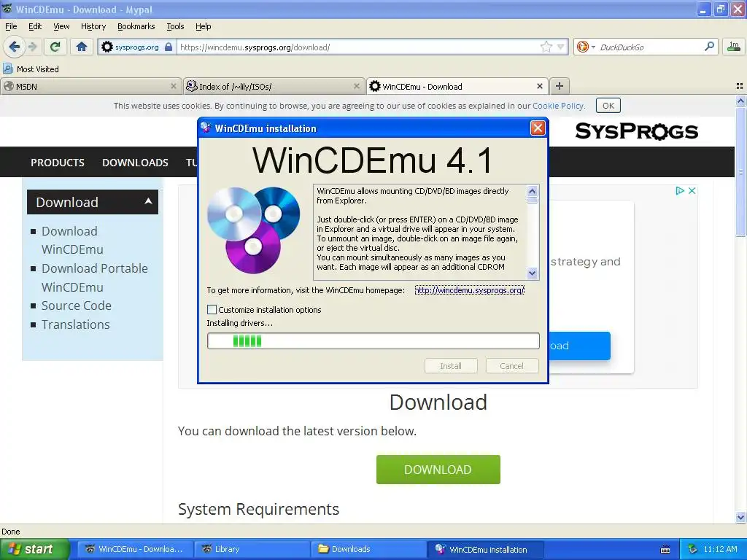747x560 pixels.
Task: Click the padlock security icon in address bar
Action: [x=169, y=47]
